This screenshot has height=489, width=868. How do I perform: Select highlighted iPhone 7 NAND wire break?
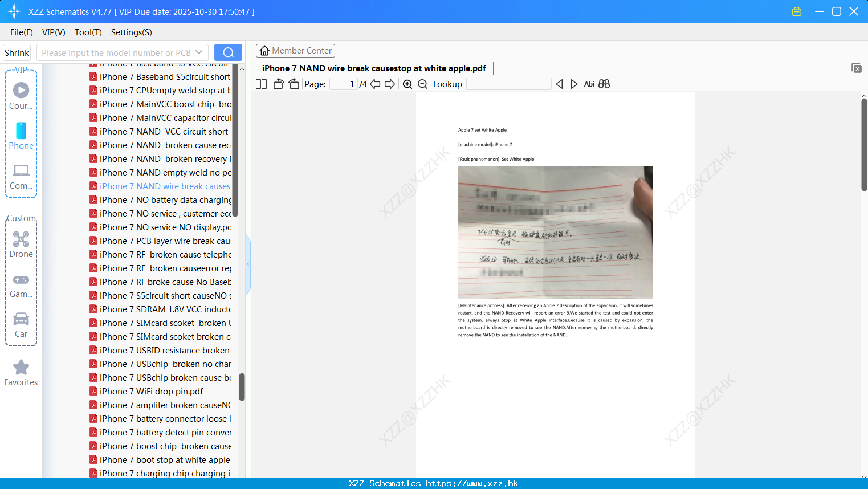[x=161, y=186]
